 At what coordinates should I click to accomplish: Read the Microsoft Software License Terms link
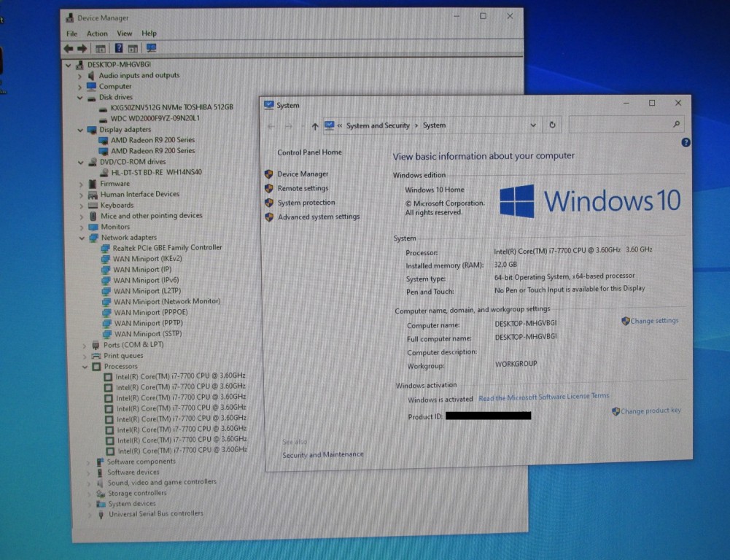click(544, 397)
